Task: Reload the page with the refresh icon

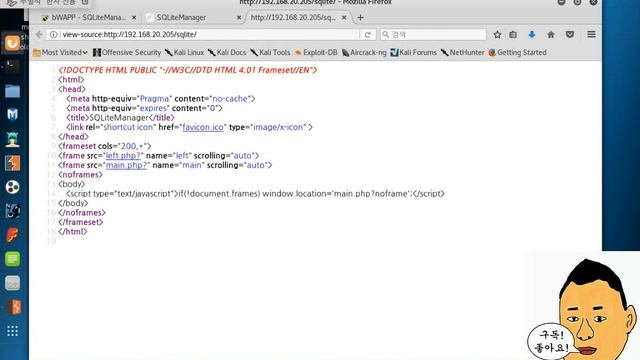Action: (x=367, y=35)
